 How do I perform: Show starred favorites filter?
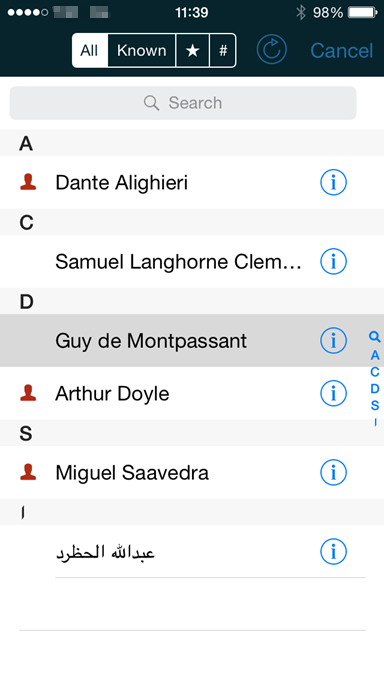click(192, 50)
